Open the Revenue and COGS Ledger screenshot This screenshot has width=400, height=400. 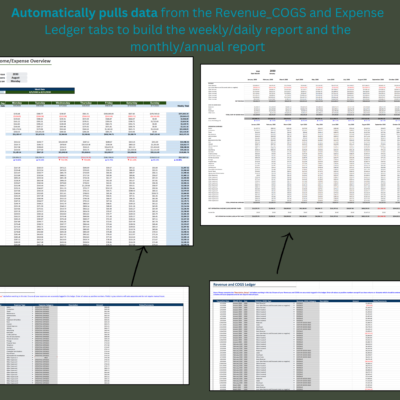point(305,335)
